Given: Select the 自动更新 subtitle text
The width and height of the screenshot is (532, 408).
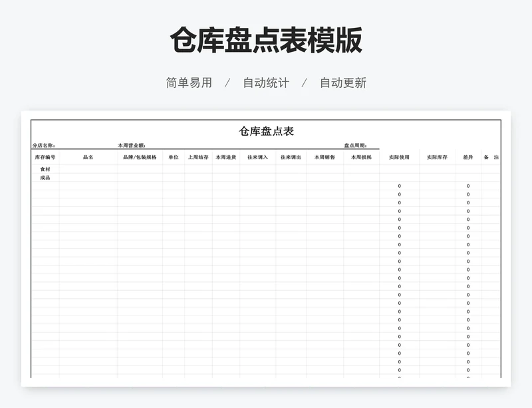Looking at the screenshot, I should click(343, 83).
